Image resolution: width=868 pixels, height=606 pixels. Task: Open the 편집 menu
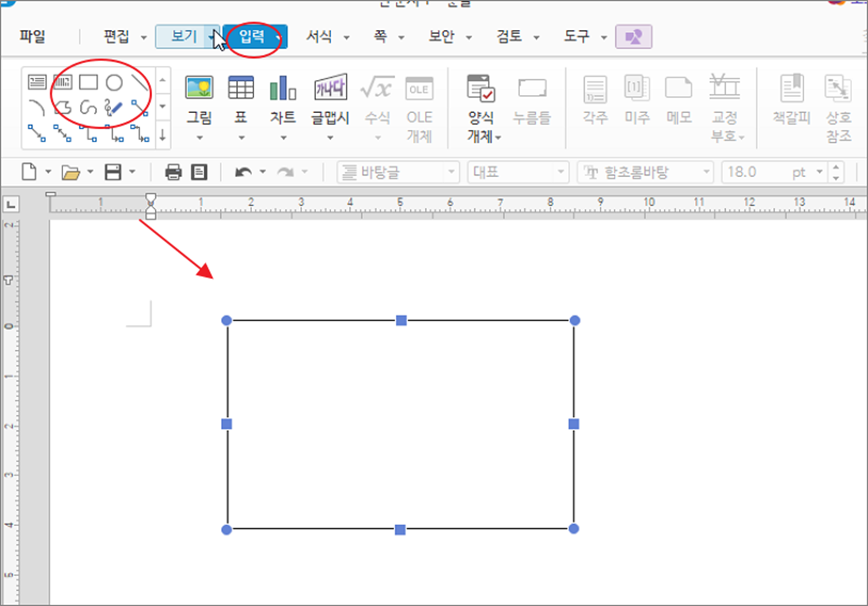pyautogui.click(x=117, y=37)
